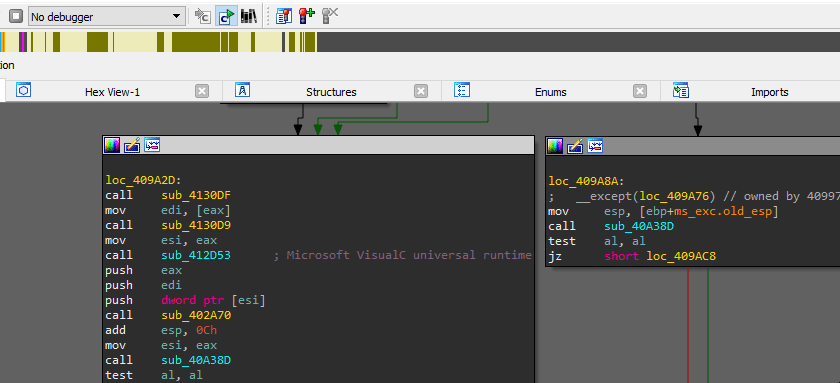
Task: Click 'test al, al' in the loc_409A8A block
Action: click(x=597, y=242)
